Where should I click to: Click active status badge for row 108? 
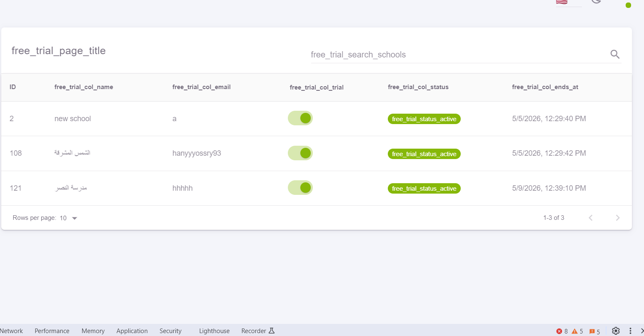click(x=424, y=154)
